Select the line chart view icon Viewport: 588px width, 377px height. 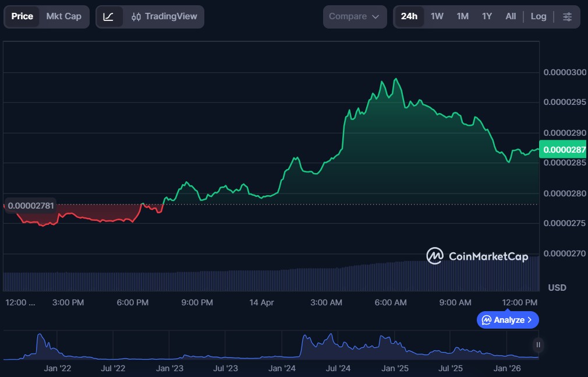point(109,16)
